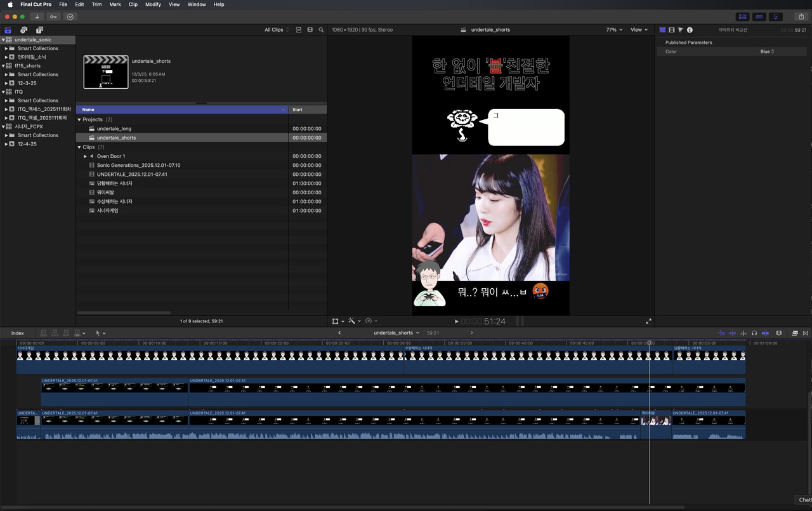
Task: Open the Info inspector tab
Action: pyautogui.click(x=690, y=30)
